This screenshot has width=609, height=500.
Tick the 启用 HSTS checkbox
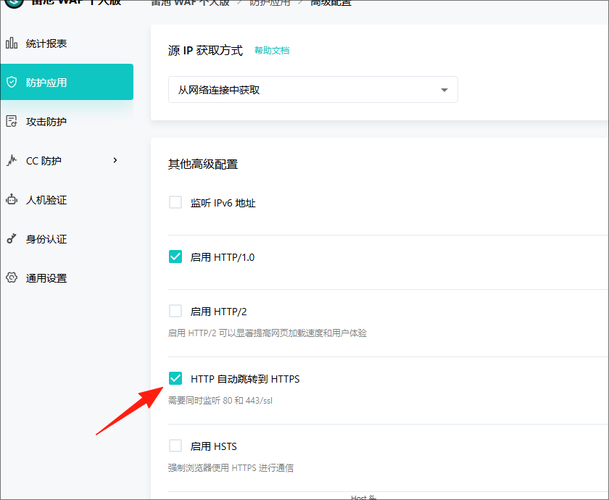pos(176,446)
